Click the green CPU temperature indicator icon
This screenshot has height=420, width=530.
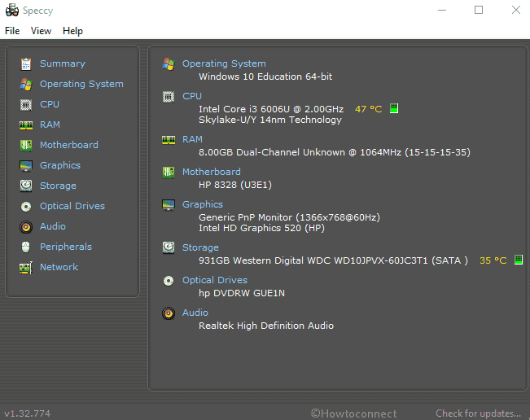394,108
